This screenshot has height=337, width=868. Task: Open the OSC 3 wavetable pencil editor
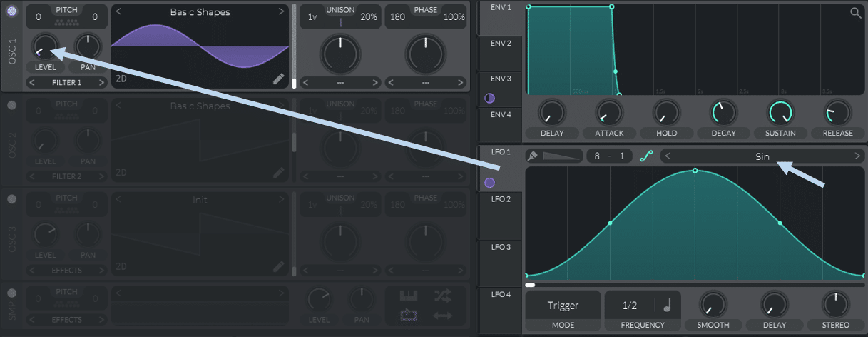(279, 267)
